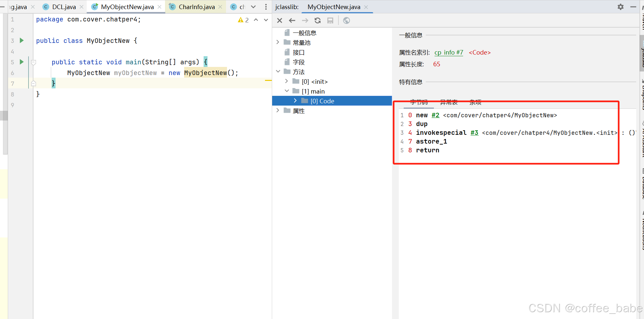Go forward in jclasslib toolbar
The height and width of the screenshot is (319, 644).
pos(305,20)
